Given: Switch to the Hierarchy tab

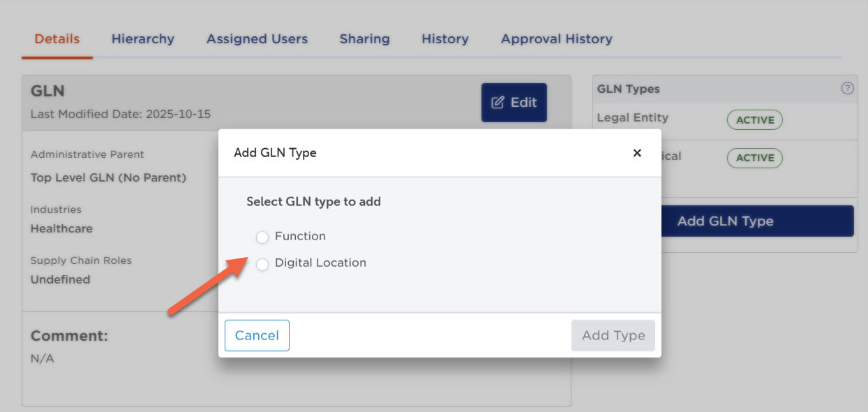Looking at the screenshot, I should tap(142, 39).
